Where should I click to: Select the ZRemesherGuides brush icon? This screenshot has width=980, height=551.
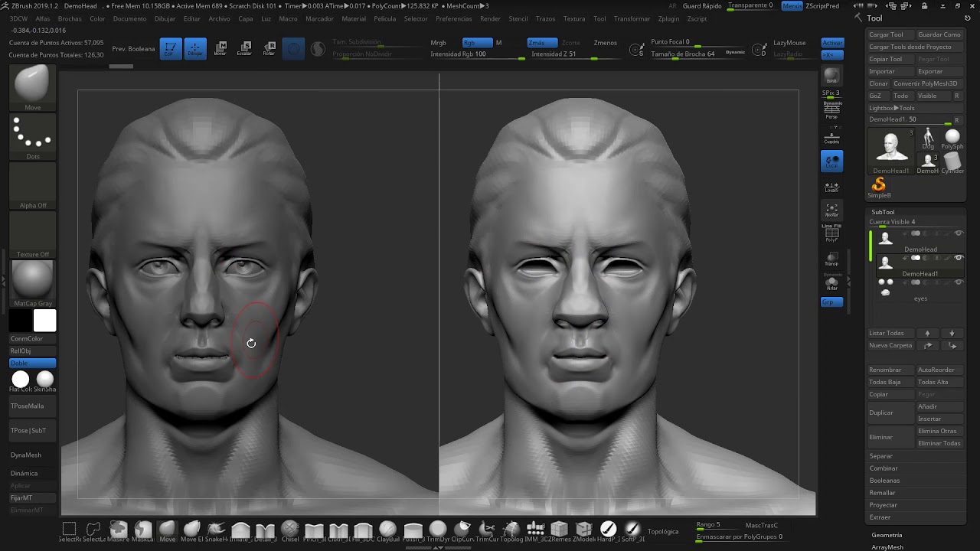[x=560, y=530]
